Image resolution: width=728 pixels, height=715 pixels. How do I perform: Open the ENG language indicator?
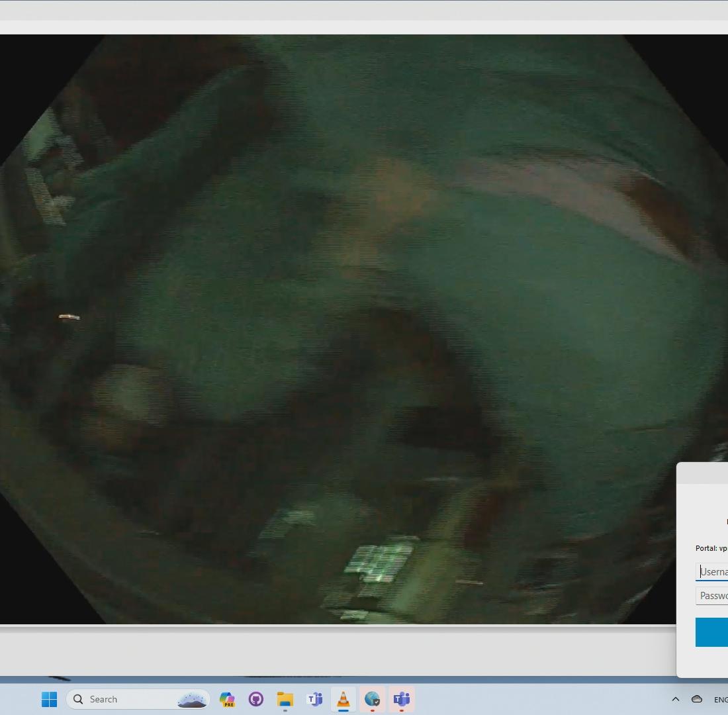(x=721, y=700)
